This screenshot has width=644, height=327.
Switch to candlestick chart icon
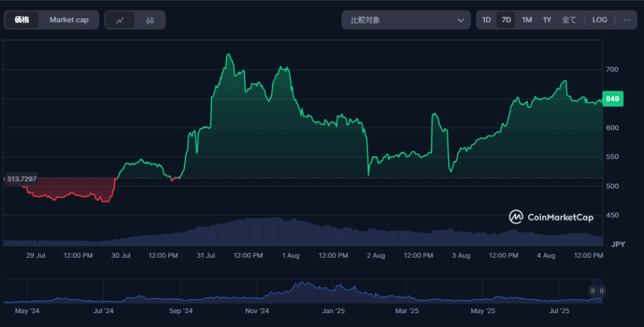click(x=150, y=20)
